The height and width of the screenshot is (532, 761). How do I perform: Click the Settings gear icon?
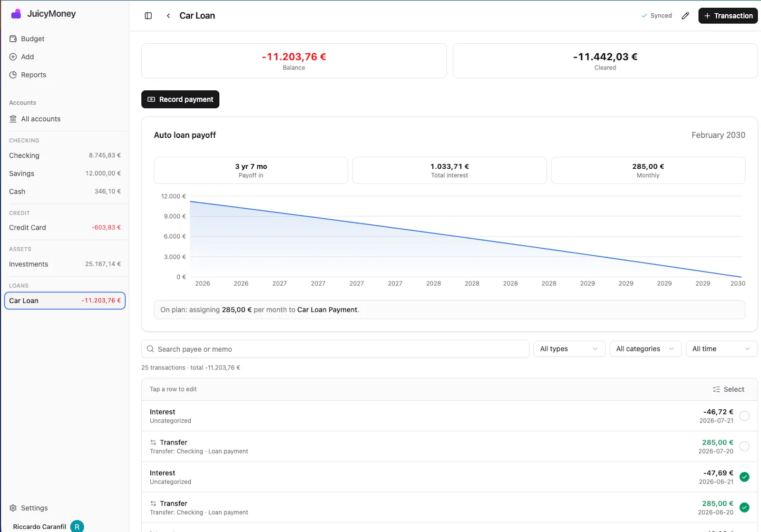pos(13,508)
